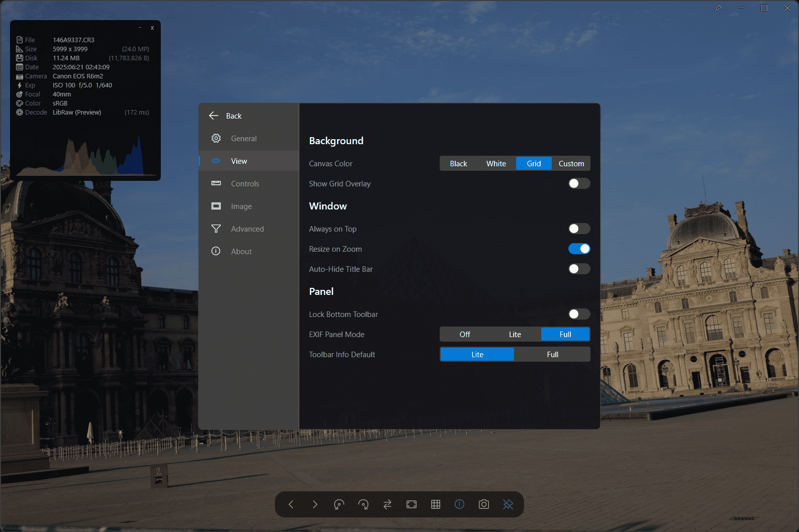The height and width of the screenshot is (532, 799).
Task: Click the decode time (172 ms)
Action: [x=137, y=112]
